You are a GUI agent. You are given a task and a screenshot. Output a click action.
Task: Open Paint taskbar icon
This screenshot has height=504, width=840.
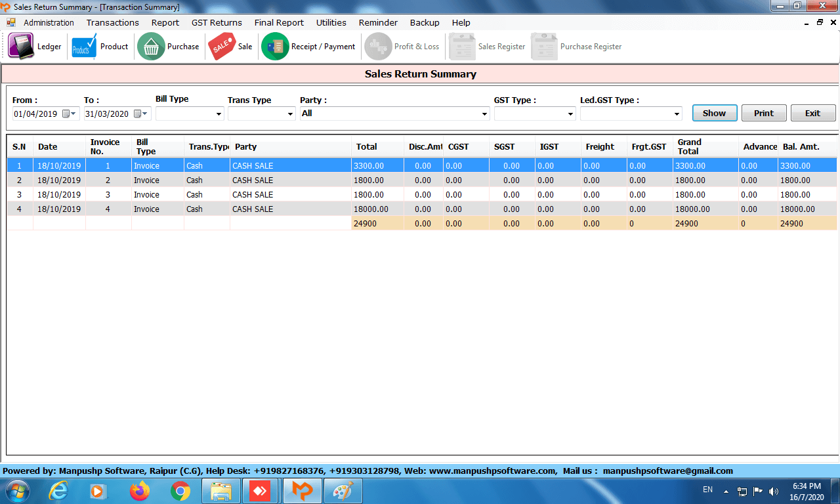(343, 491)
